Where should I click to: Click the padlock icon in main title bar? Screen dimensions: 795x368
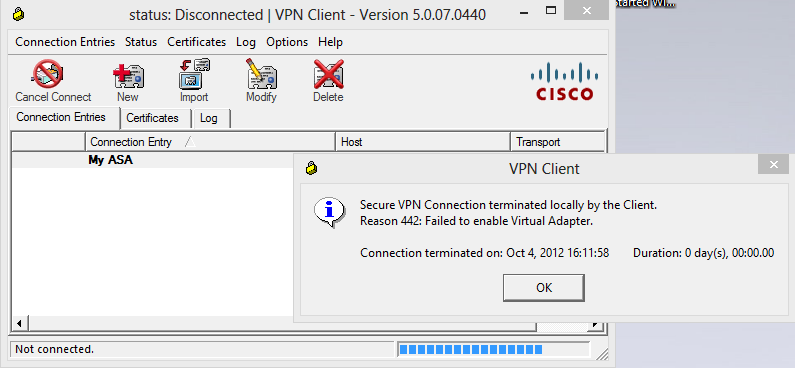[18, 14]
